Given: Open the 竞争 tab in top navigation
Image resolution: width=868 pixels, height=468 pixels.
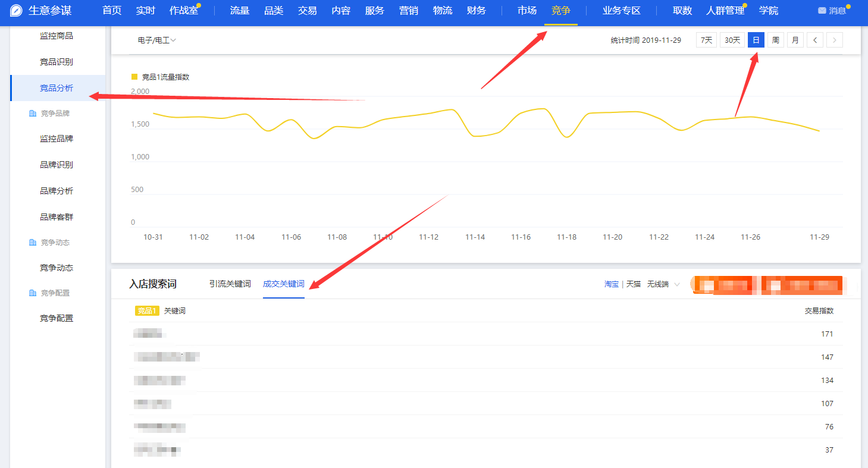Looking at the screenshot, I should coord(560,11).
